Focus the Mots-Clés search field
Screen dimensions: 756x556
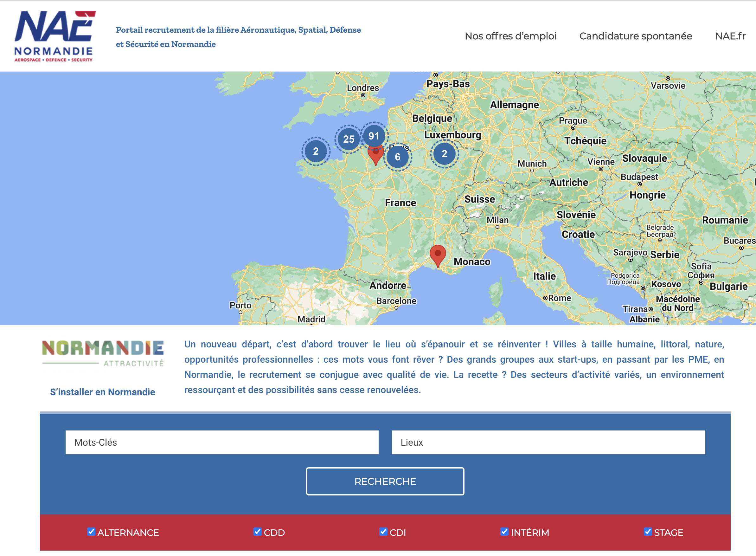pos(222,442)
